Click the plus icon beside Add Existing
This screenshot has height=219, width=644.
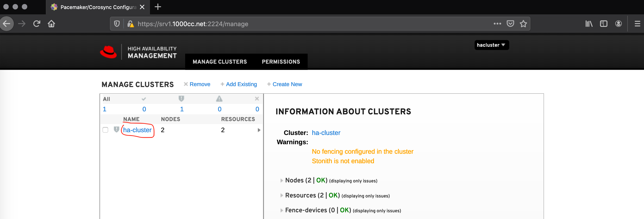pyautogui.click(x=222, y=84)
